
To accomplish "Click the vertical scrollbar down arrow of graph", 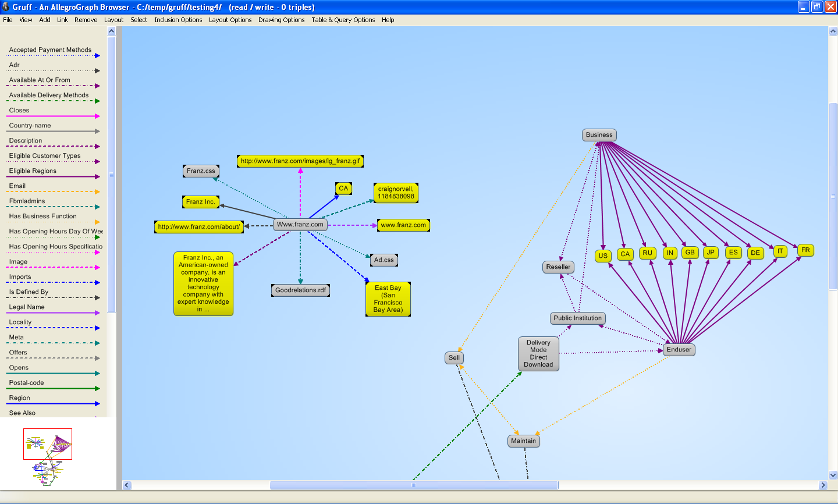I will [x=833, y=475].
